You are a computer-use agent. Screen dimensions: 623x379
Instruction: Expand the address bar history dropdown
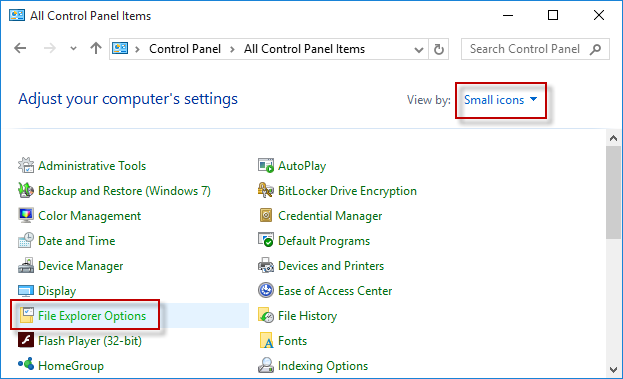419,50
